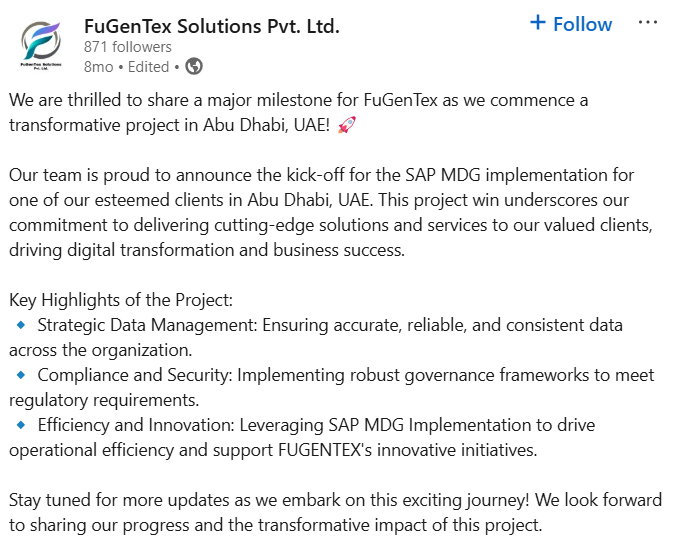Click the plus icon beside Follow
The width and height of the screenshot is (677, 548).
[538, 22]
